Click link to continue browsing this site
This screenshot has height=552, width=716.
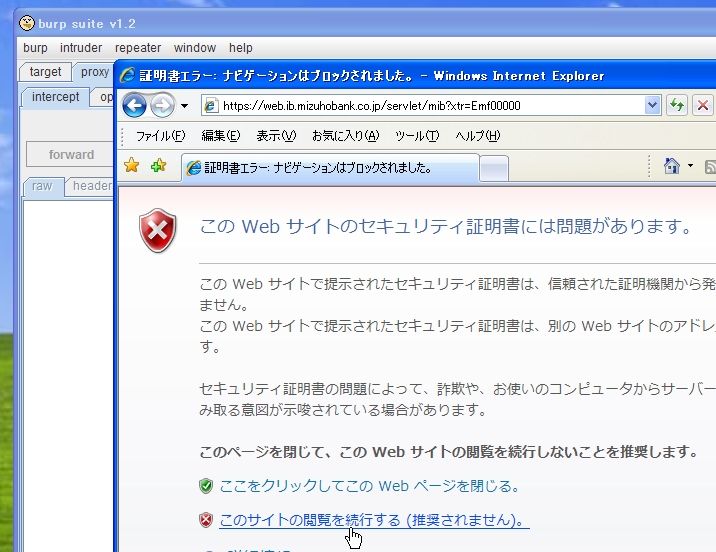tap(372, 520)
